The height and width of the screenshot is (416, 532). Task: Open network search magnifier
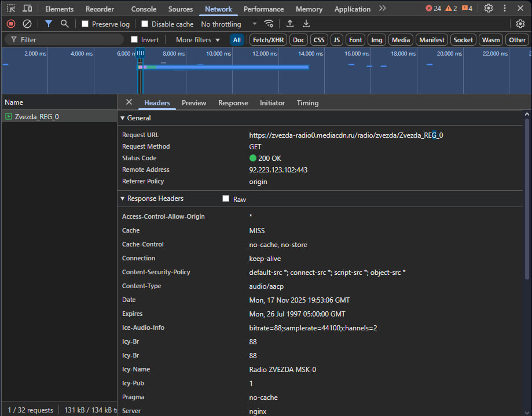click(64, 24)
